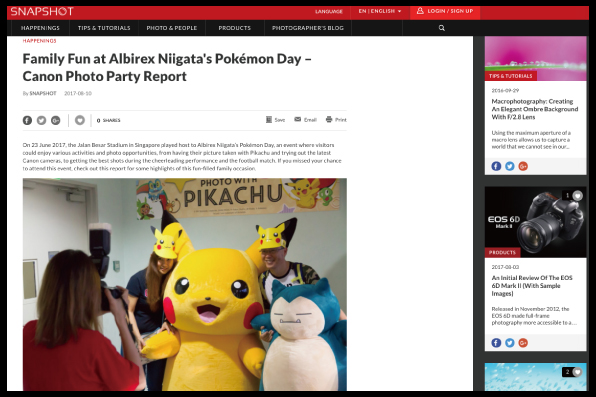Share Macrophotography card on Twitter
Viewport: 596px width, 397px height.
pos(510,166)
